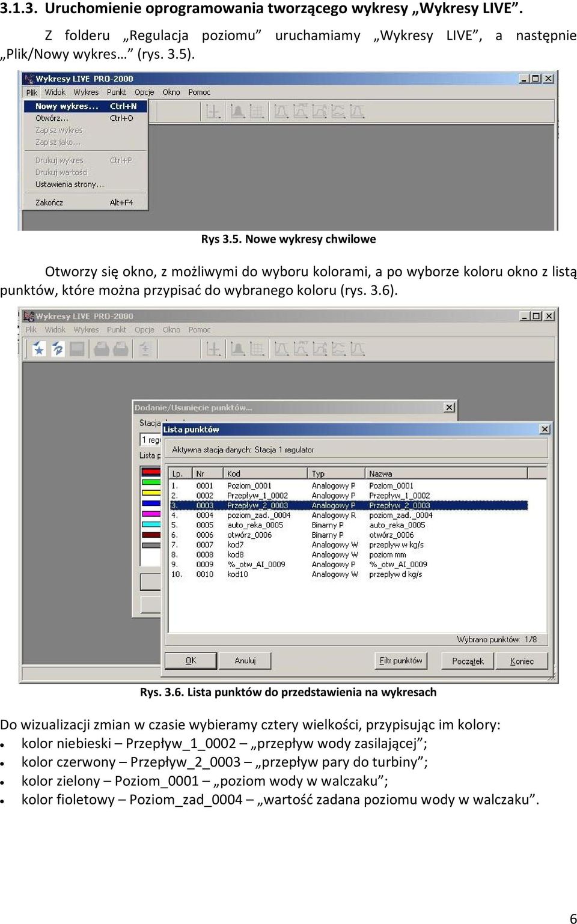Select the Przepływ_1_0002 row
The height and width of the screenshot is (924, 577).
coord(349,496)
